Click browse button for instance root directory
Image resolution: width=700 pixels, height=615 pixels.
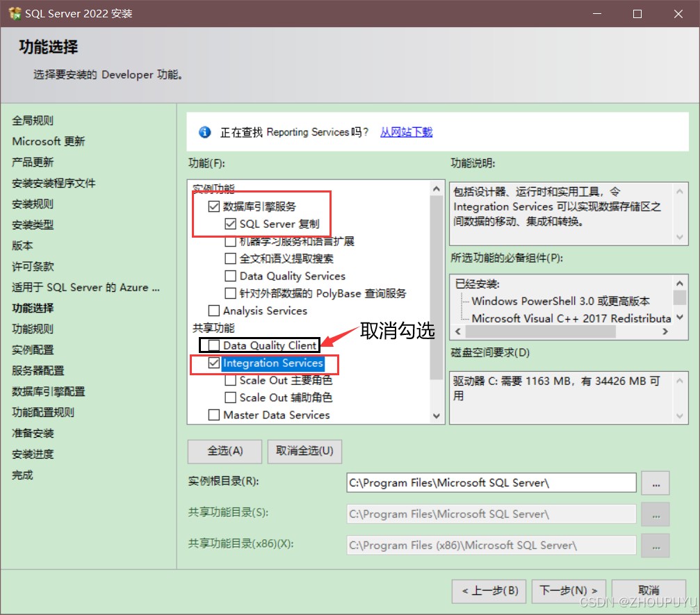click(x=656, y=482)
